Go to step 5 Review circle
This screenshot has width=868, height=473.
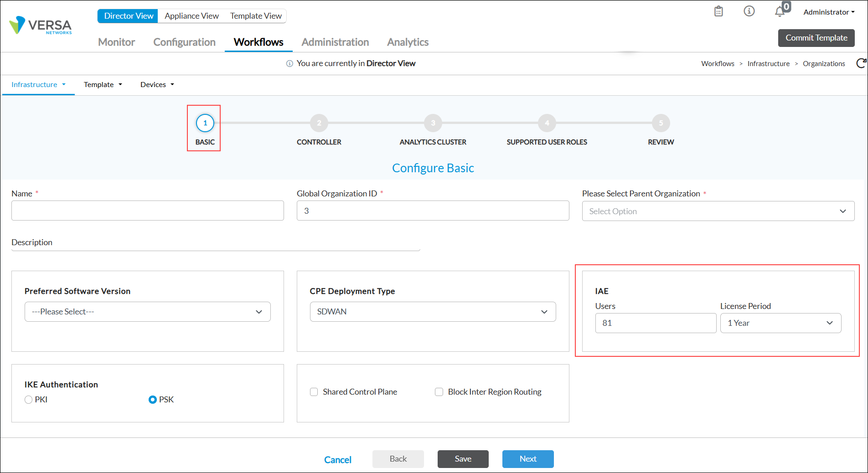(661, 123)
